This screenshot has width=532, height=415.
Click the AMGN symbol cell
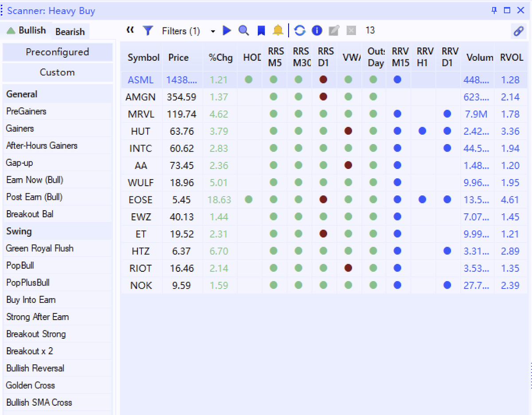(x=142, y=97)
